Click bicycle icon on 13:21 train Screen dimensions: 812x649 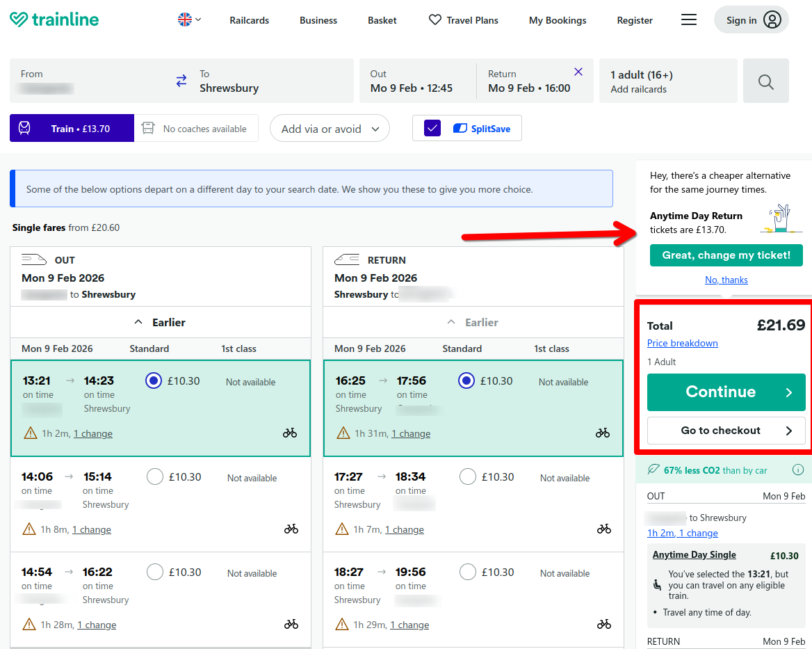[x=290, y=433]
